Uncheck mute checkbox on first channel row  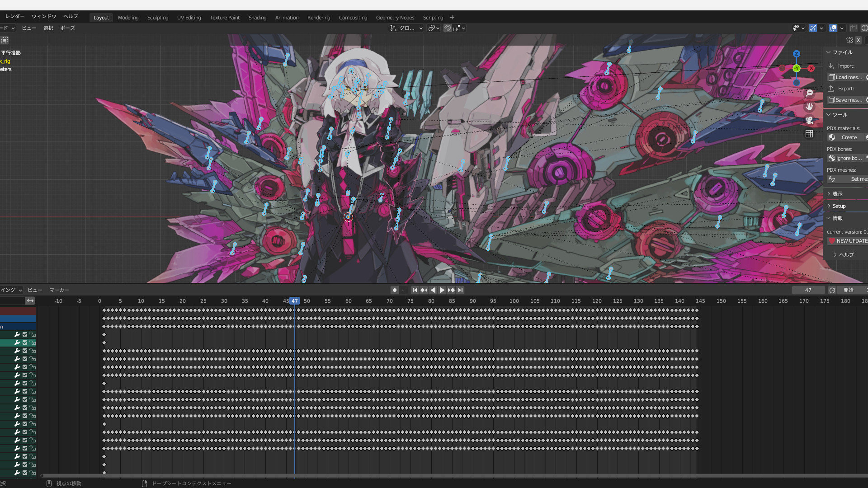pos(25,334)
